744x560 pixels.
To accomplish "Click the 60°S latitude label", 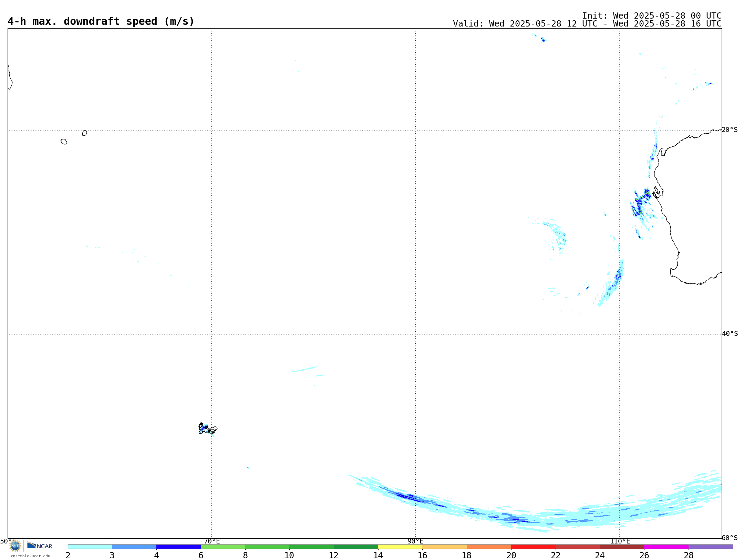I will pyautogui.click(x=730, y=538).
